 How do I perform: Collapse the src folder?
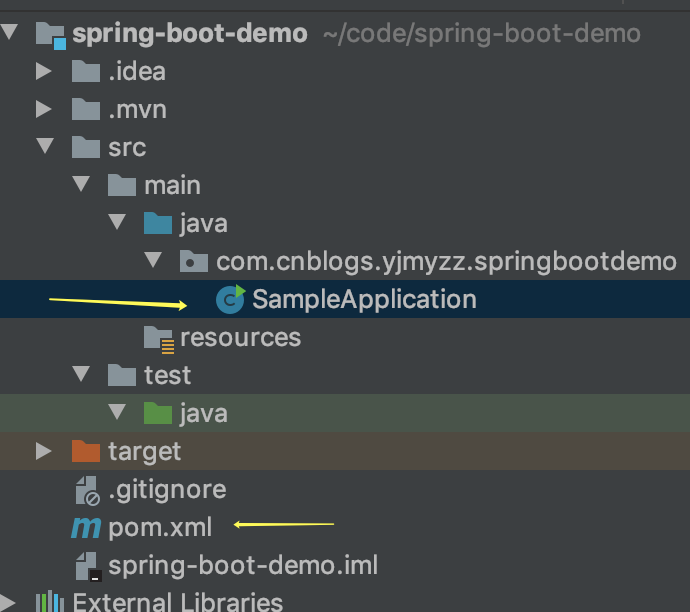click(45, 146)
